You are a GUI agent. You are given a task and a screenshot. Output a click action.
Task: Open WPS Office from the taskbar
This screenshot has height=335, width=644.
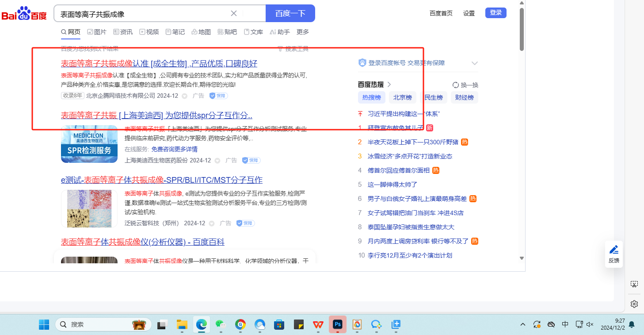point(318,324)
